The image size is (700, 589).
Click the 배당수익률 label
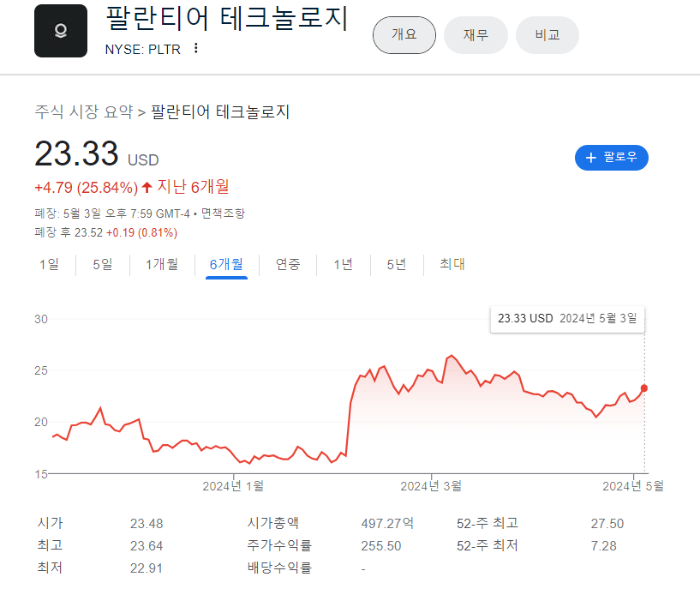(279, 568)
